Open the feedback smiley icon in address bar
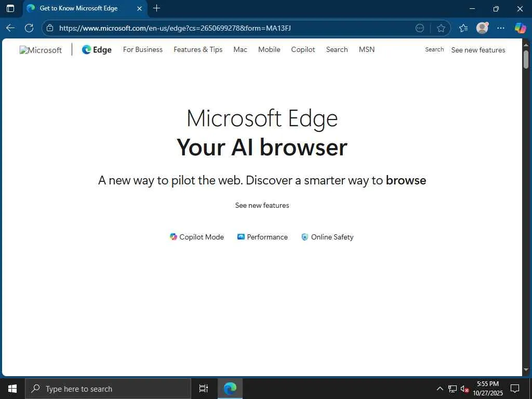Image resolution: width=532 pixels, height=399 pixels. (420, 28)
